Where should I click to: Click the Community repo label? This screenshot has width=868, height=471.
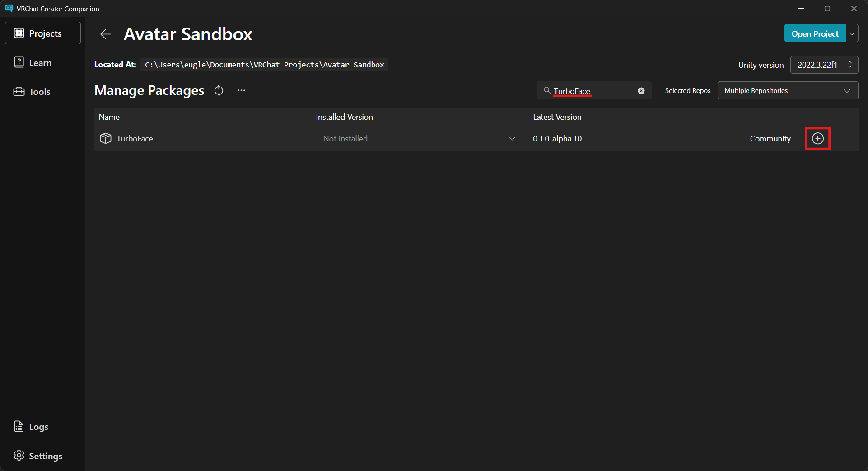coord(770,138)
